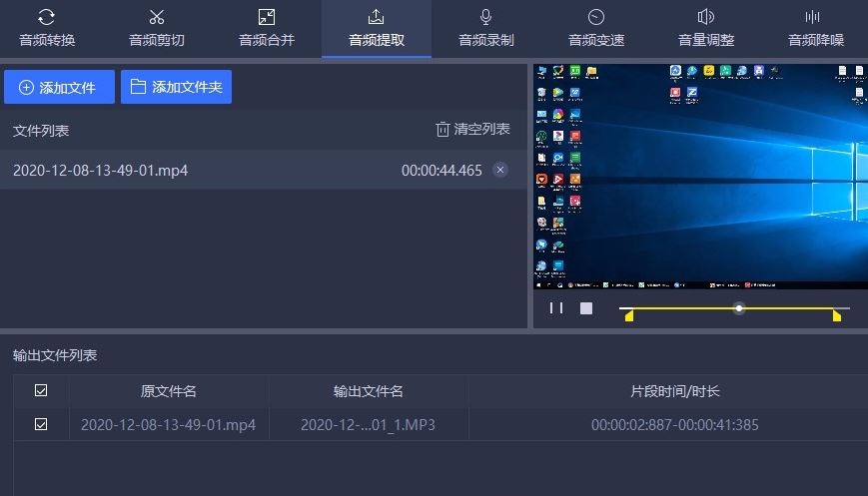Image resolution: width=868 pixels, height=496 pixels.
Task: Click the 片段时间/时长 column header
Action: point(675,391)
